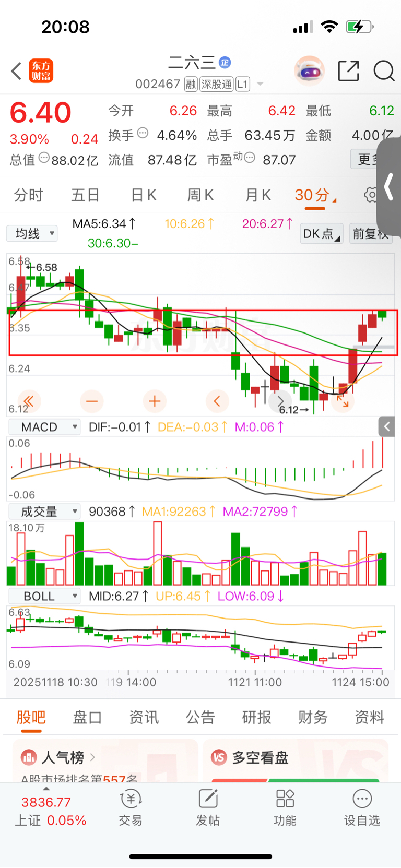Image resolution: width=401 pixels, height=868 pixels.
Task: Tap the L1 level badge
Action: point(243,84)
